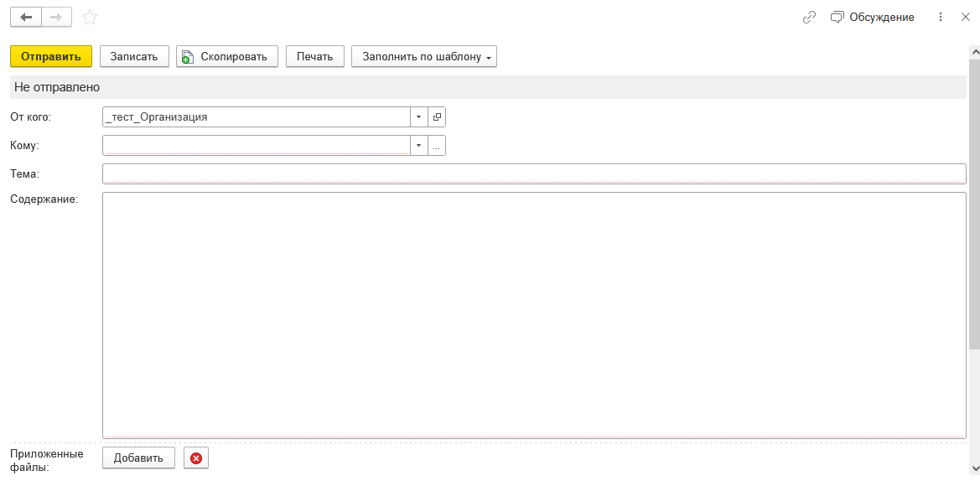Viewport: 980px width, 481px height.
Task: Expand the Кому recipient dropdown
Action: [419, 146]
